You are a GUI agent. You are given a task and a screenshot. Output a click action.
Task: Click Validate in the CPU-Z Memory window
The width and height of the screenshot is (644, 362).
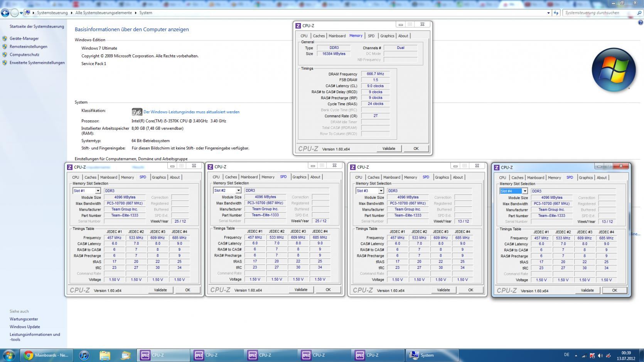tap(389, 149)
